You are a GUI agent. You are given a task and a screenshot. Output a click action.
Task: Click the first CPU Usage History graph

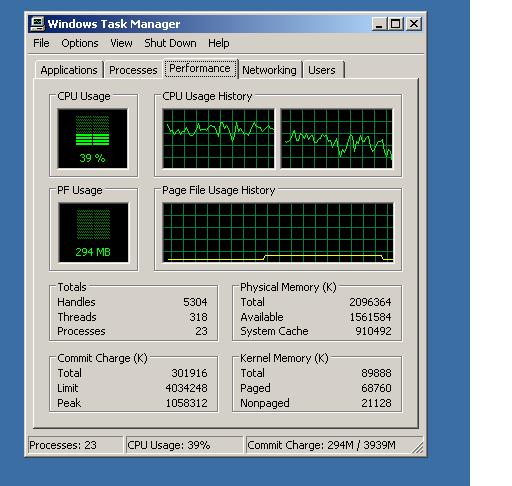pyautogui.click(x=218, y=138)
